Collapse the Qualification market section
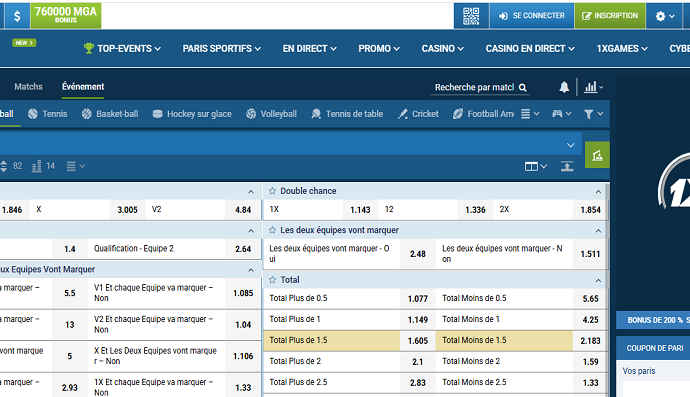Viewport: 690px width, 397px height. coord(251,231)
